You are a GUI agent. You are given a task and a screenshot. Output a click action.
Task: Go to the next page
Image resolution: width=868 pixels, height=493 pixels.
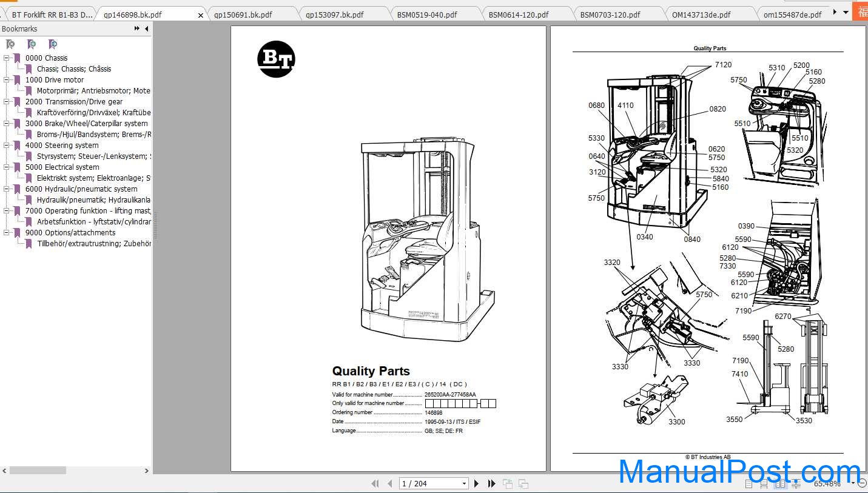pos(477,483)
